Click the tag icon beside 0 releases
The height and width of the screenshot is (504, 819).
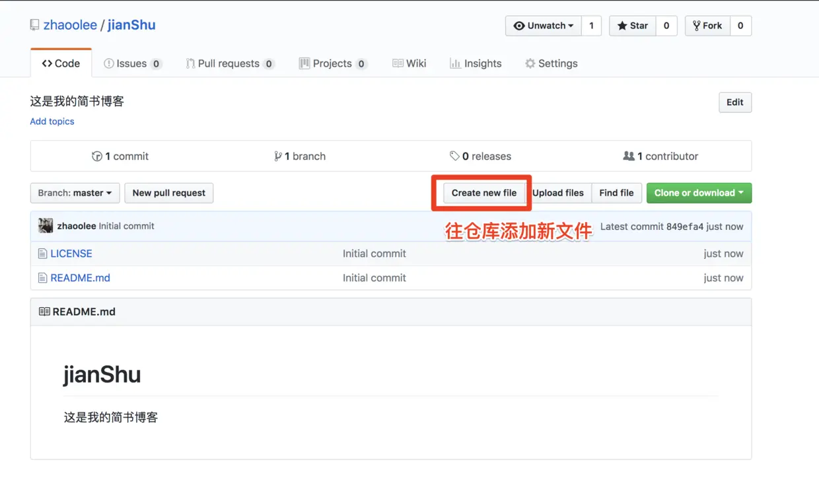pos(454,157)
